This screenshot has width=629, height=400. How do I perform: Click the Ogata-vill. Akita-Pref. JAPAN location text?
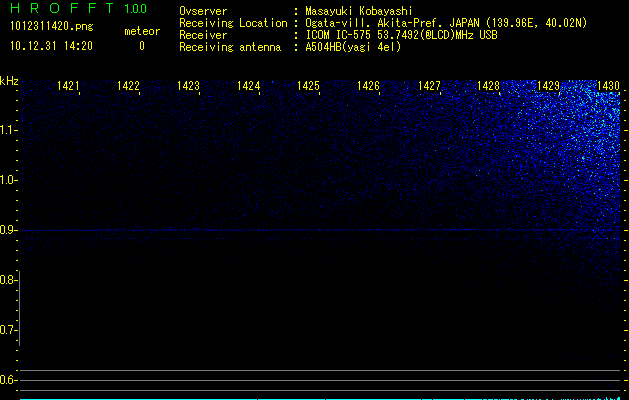pyautogui.click(x=446, y=23)
